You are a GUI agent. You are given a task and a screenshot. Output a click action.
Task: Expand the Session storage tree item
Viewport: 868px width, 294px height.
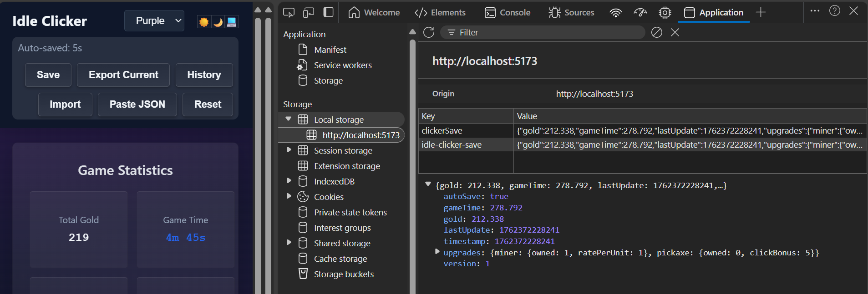289,149
